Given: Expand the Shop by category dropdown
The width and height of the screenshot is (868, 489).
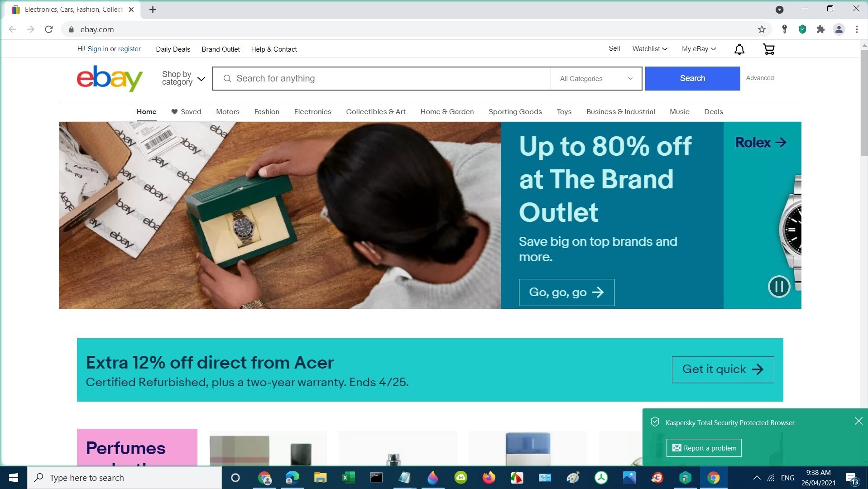Looking at the screenshot, I should [x=183, y=78].
